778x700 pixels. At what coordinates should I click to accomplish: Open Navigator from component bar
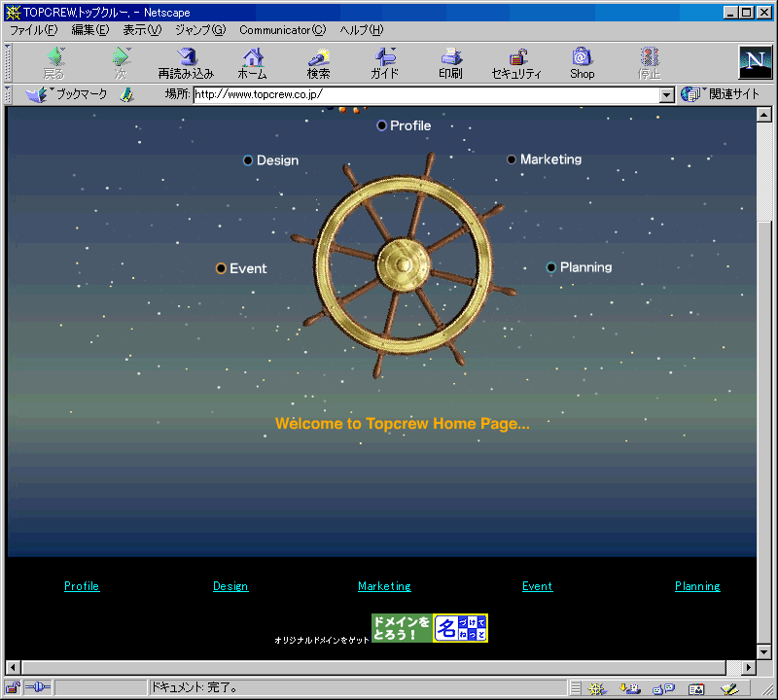pyautogui.click(x=596, y=688)
